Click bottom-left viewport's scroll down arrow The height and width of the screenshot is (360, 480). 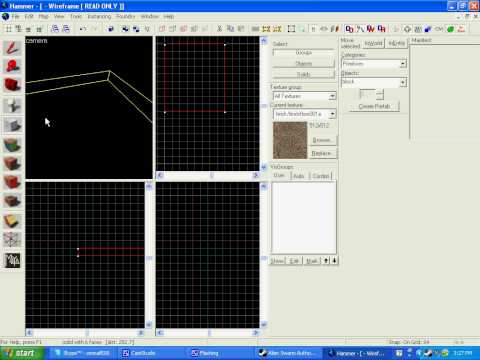point(149,324)
